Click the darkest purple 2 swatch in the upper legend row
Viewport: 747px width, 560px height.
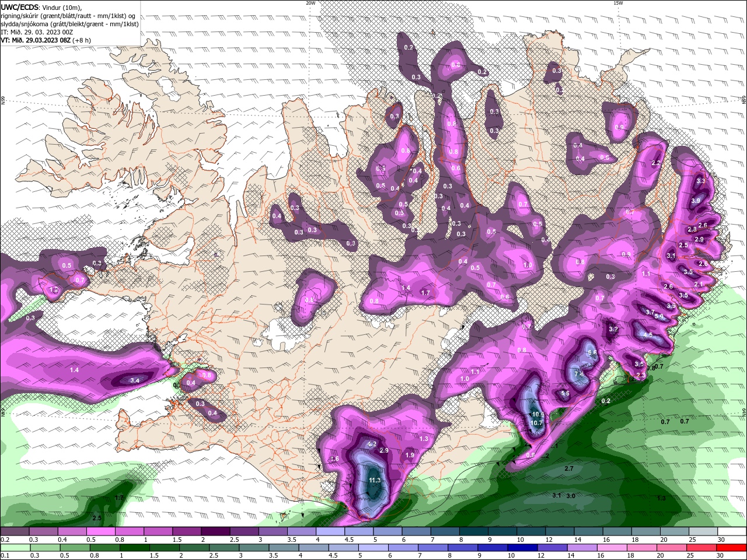pyautogui.click(x=215, y=531)
